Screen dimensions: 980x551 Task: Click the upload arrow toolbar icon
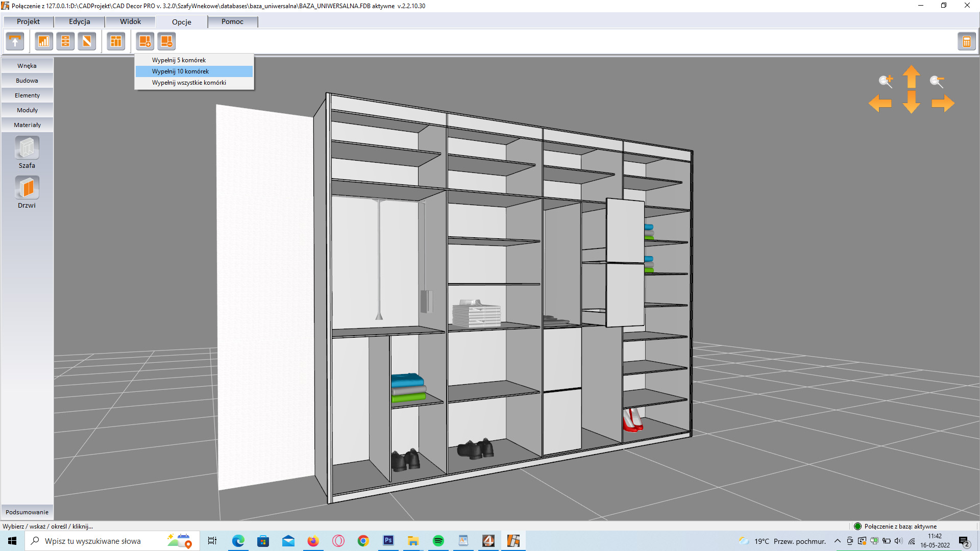(15, 41)
